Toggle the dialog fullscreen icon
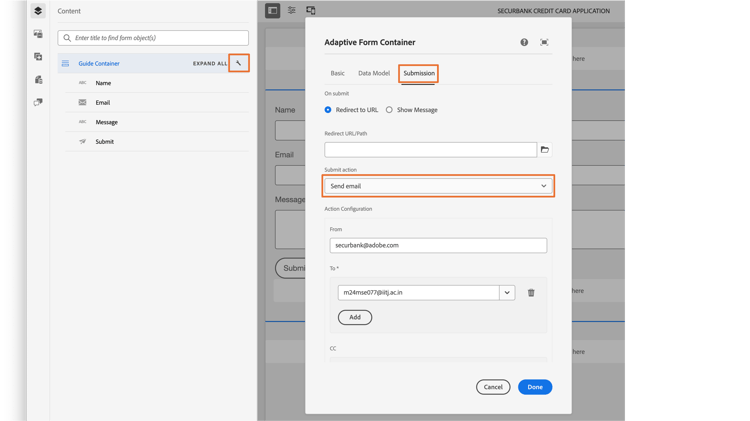The width and height of the screenshot is (750, 421). point(544,43)
